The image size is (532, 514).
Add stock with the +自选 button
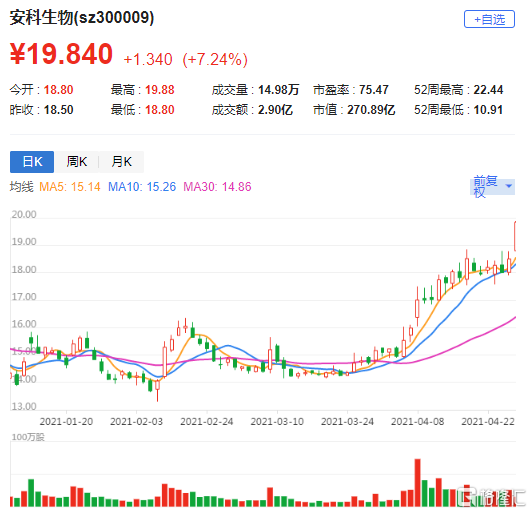(489, 19)
